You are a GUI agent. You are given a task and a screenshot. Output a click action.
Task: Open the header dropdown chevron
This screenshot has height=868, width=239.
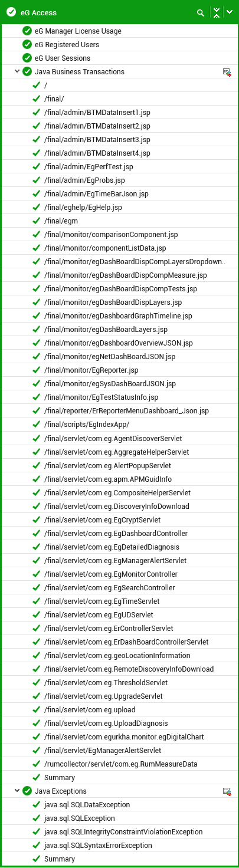coord(230,12)
